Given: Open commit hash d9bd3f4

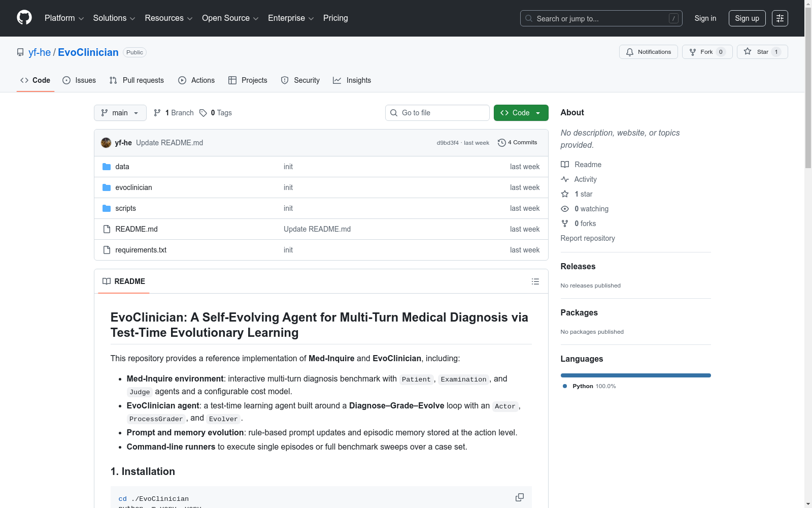Looking at the screenshot, I should coord(448,143).
